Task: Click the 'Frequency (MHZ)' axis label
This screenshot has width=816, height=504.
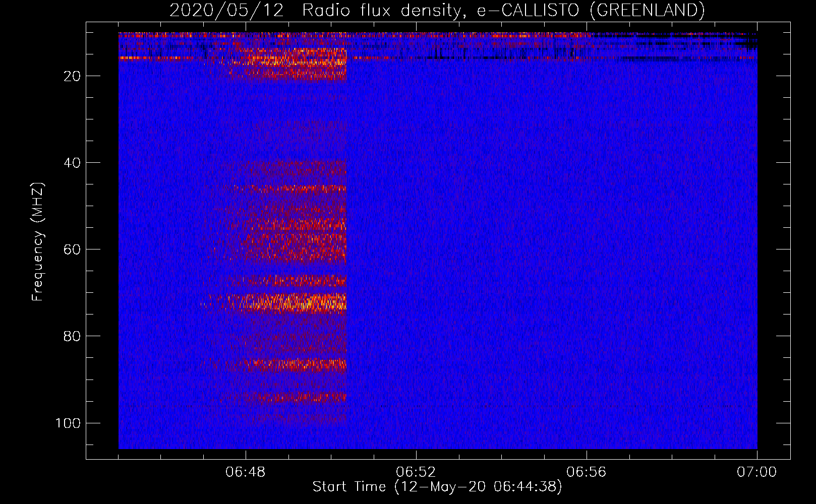Action: click(38, 242)
